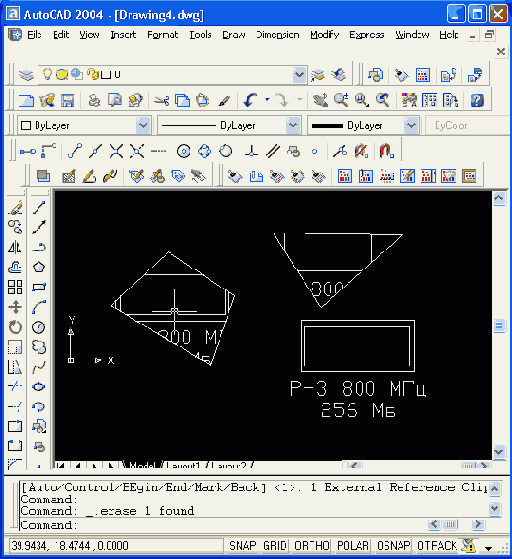Save the drawing with the floppy icon
Screen dimensions: 512x559
click(x=67, y=101)
